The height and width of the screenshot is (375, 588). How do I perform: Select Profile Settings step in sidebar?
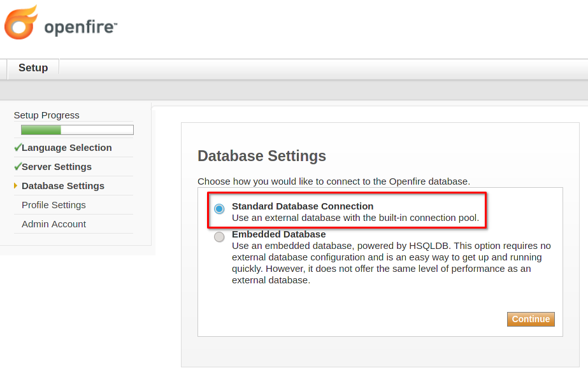point(54,205)
